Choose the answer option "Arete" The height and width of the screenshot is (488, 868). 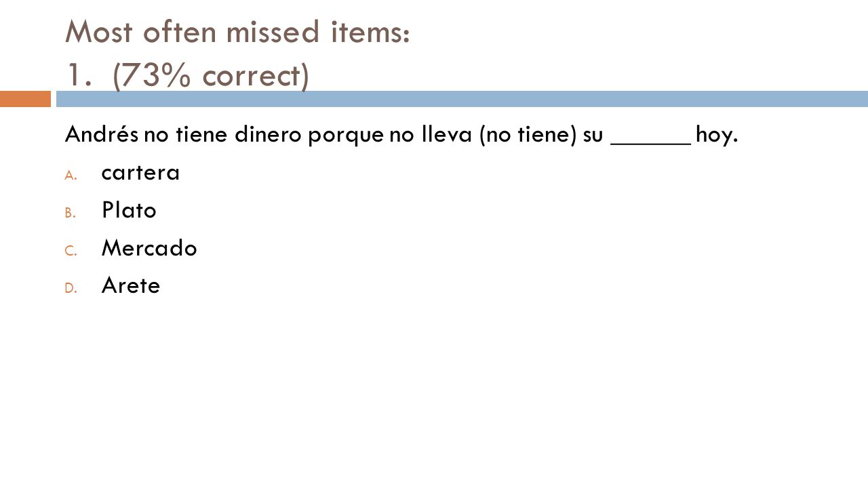coord(131,286)
